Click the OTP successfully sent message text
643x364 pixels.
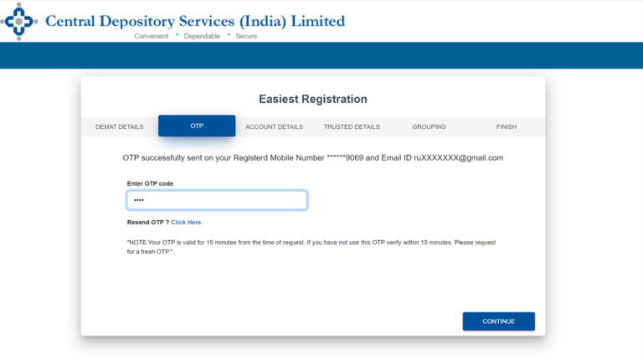(313, 158)
